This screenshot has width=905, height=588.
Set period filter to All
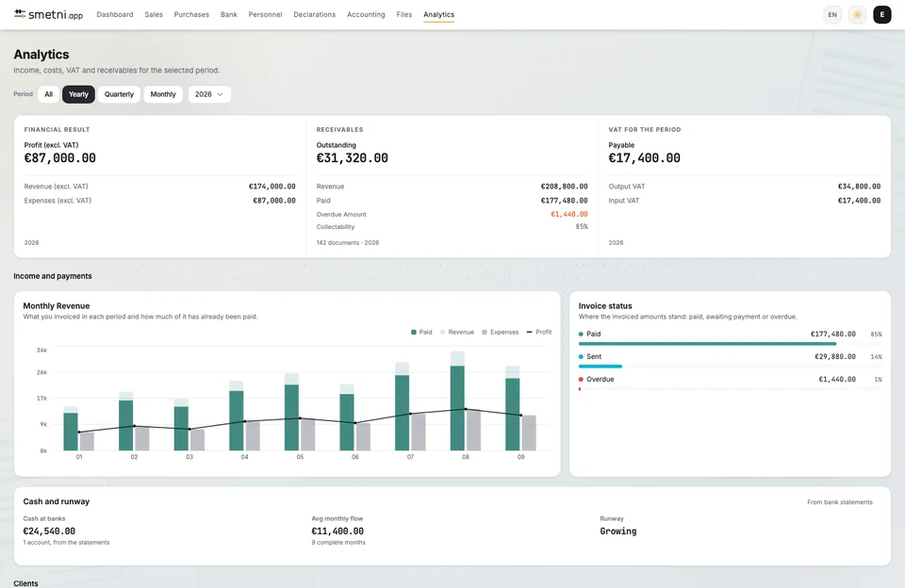coord(48,94)
